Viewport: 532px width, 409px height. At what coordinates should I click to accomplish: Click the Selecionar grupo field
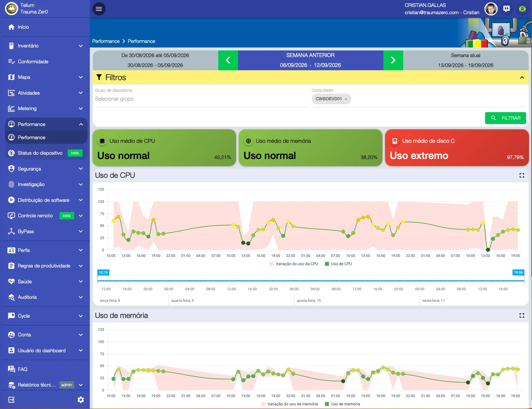(201, 99)
